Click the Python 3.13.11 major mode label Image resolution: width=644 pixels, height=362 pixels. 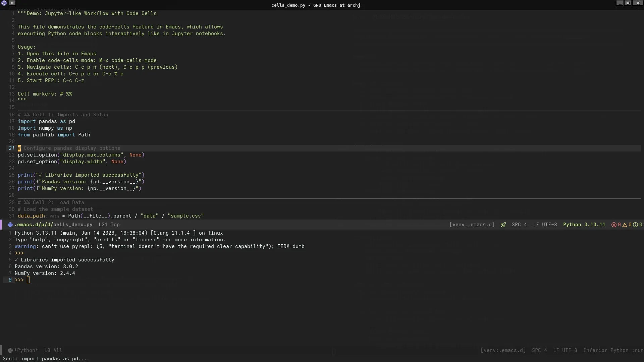point(584,225)
